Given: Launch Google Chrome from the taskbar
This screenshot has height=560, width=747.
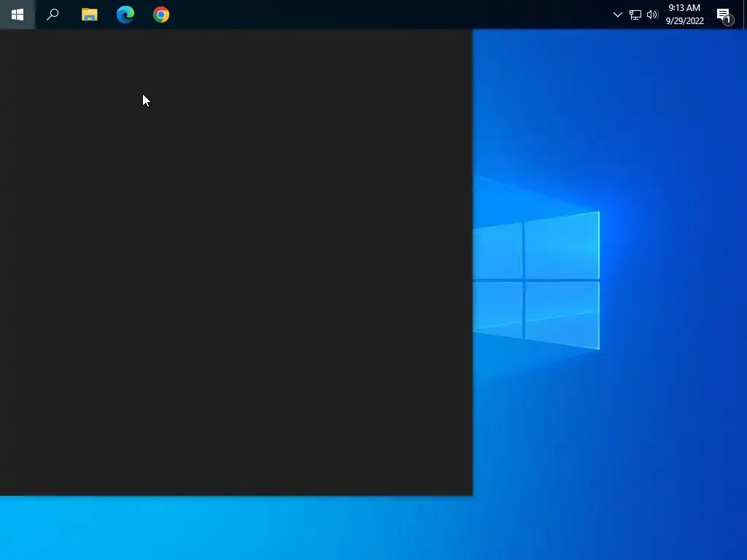Looking at the screenshot, I should [x=161, y=15].
